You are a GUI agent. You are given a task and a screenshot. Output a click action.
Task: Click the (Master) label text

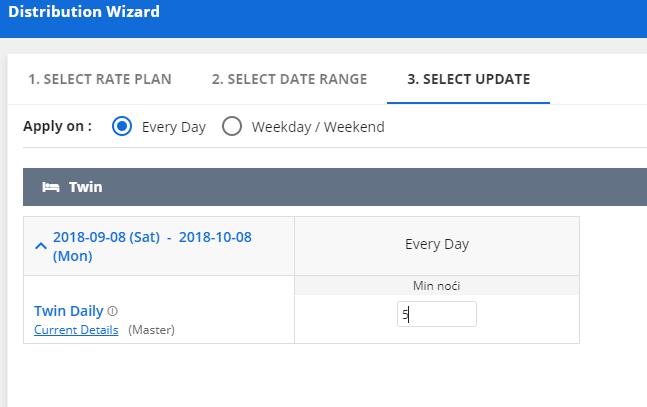[x=151, y=330]
